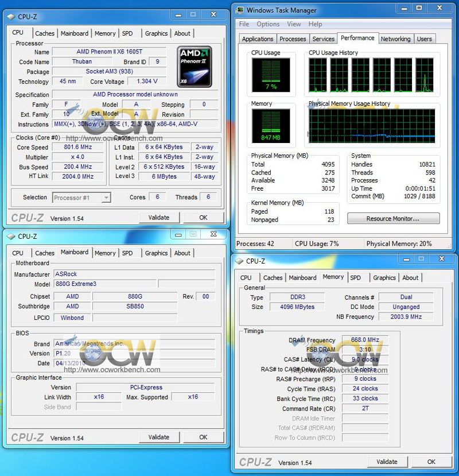Click the HT Link value 2004.0 MHz
This screenshot has height=476, width=459.
point(77,176)
